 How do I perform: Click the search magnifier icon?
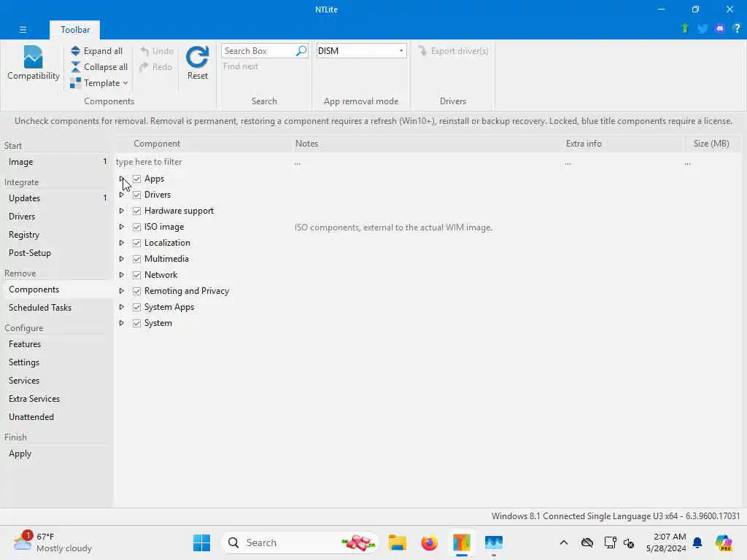coord(301,51)
